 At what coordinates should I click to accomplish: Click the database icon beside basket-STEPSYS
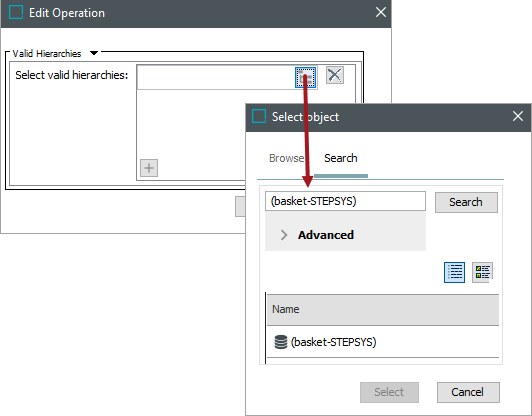coord(281,342)
